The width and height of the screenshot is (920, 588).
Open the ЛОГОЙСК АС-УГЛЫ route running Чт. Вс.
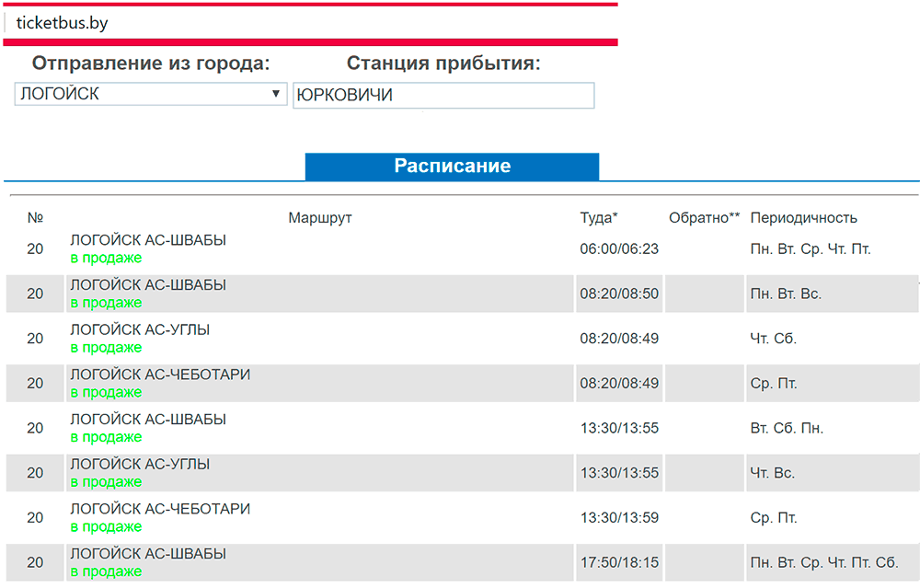click(x=140, y=465)
